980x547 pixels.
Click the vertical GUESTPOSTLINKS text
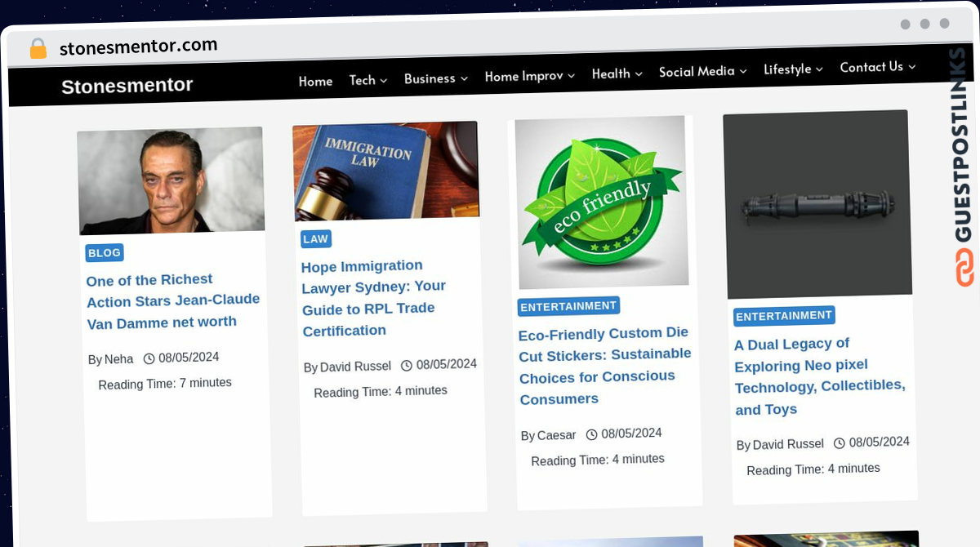[x=960, y=145]
